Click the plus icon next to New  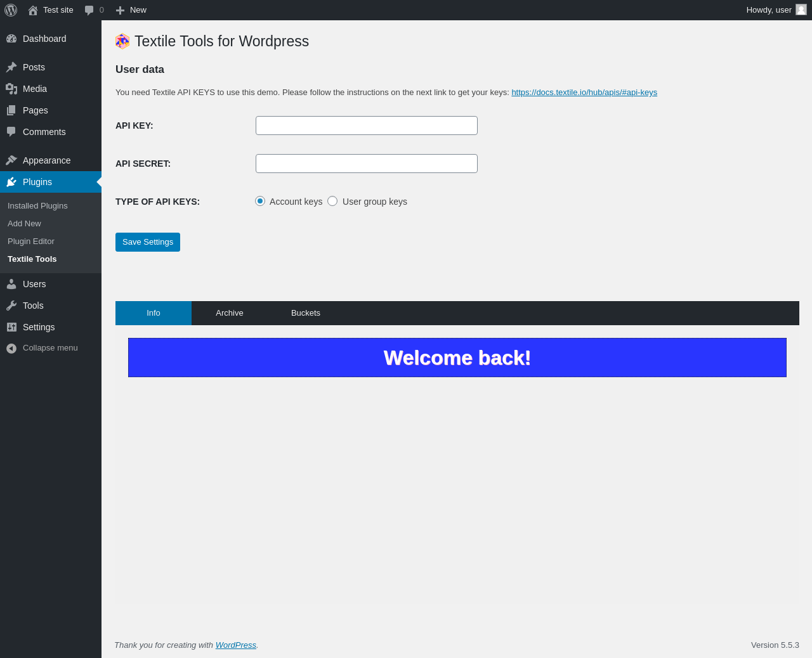pyautogui.click(x=120, y=10)
